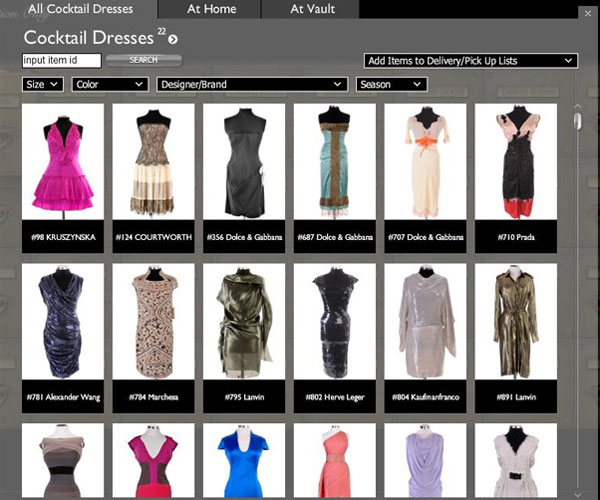Switch to the At Home tab

[210, 10]
